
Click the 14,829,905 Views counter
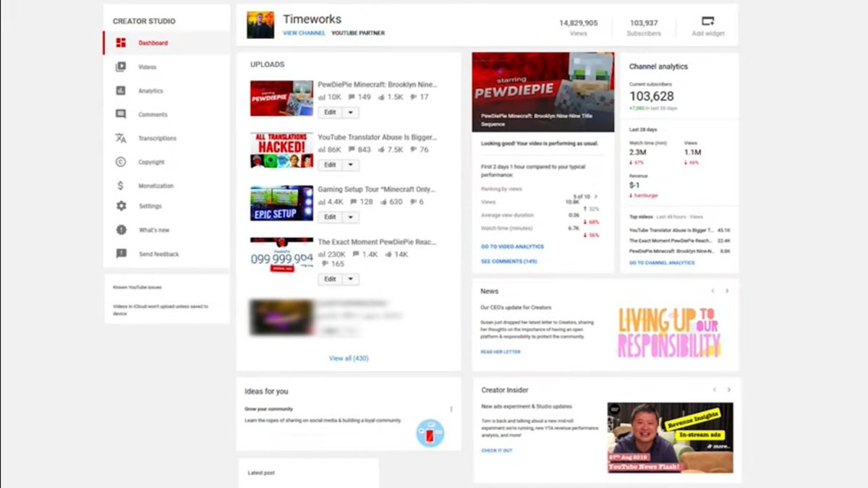pyautogui.click(x=578, y=27)
